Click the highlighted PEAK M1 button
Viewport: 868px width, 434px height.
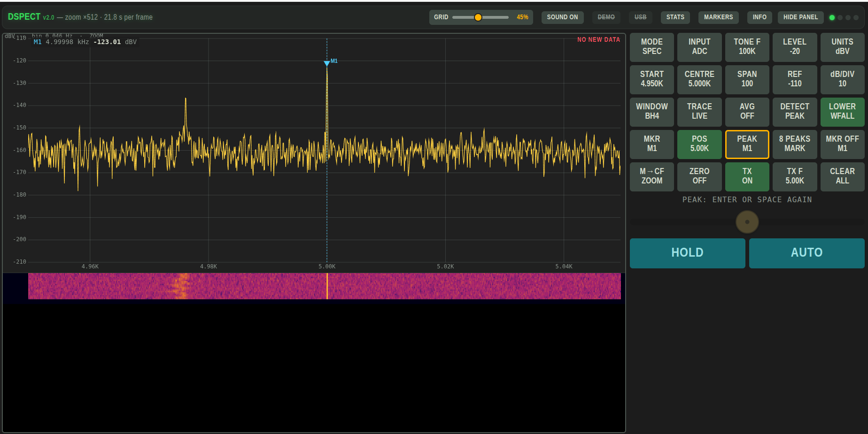747,144
